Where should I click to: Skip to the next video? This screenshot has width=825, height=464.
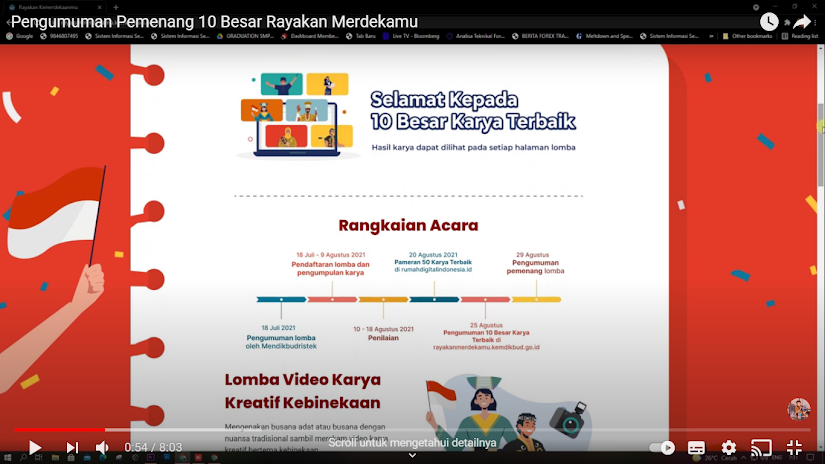(x=72, y=448)
